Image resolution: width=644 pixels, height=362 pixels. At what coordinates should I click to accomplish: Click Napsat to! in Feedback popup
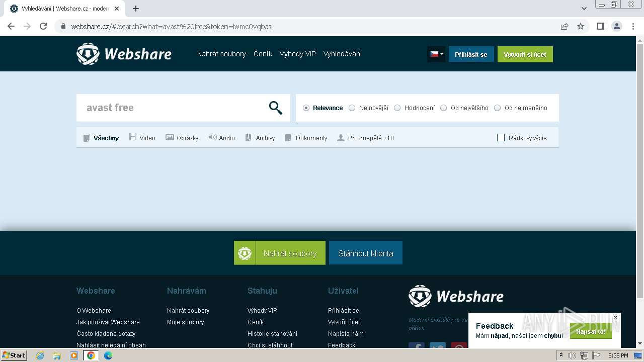coord(591,331)
